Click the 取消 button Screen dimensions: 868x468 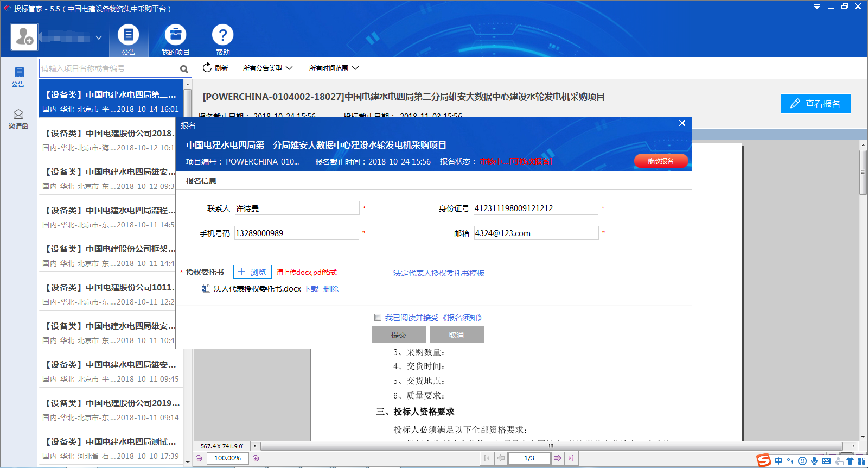tap(456, 334)
